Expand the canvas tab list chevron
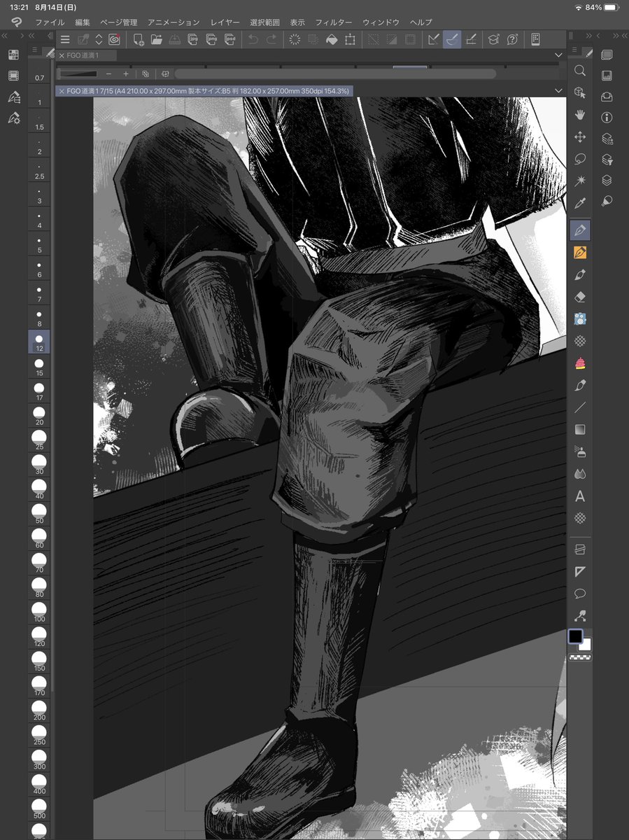This screenshot has width=629, height=840. pos(558,90)
